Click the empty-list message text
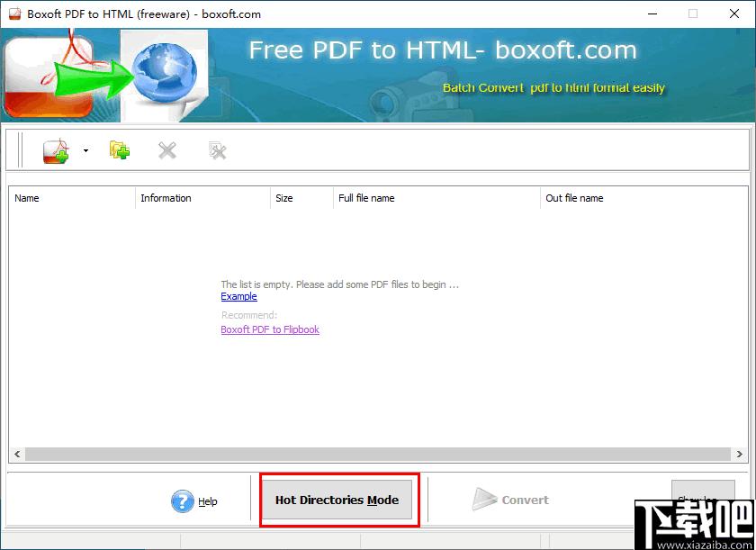The width and height of the screenshot is (756, 550). pos(340,284)
